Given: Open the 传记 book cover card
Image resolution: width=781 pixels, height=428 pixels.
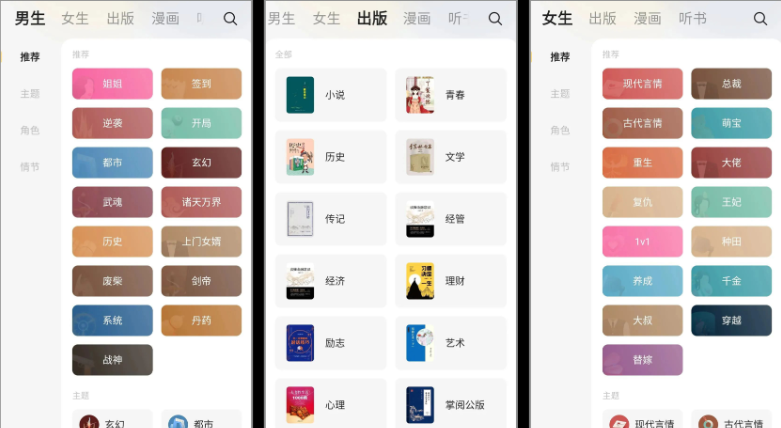Looking at the screenshot, I should click(x=331, y=219).
